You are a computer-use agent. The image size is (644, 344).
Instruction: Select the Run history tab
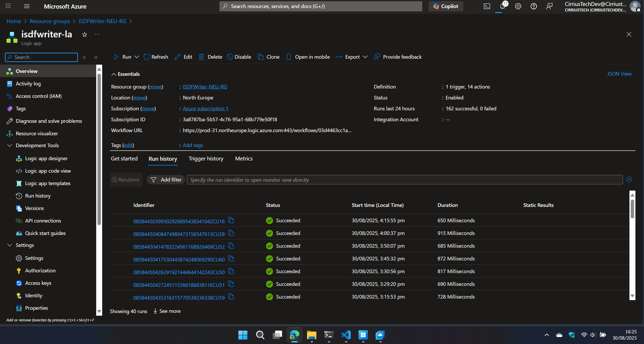coord(163,159)
